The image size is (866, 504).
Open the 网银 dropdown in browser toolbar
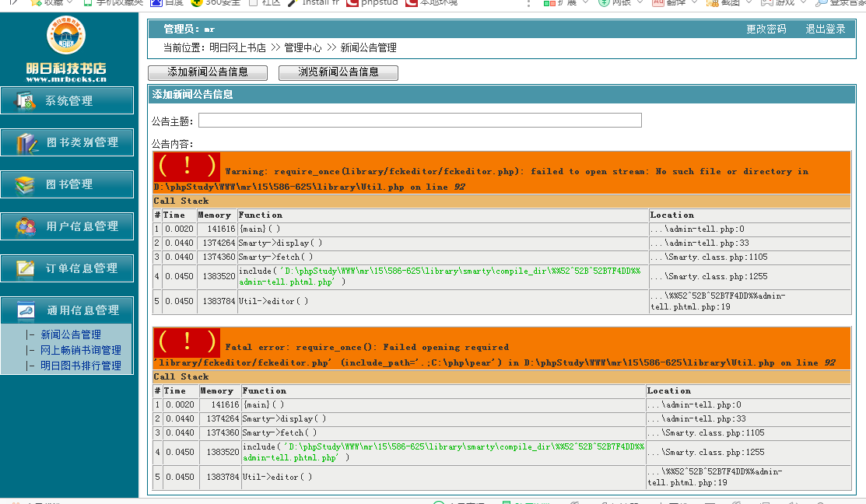[x=621, y=3]
